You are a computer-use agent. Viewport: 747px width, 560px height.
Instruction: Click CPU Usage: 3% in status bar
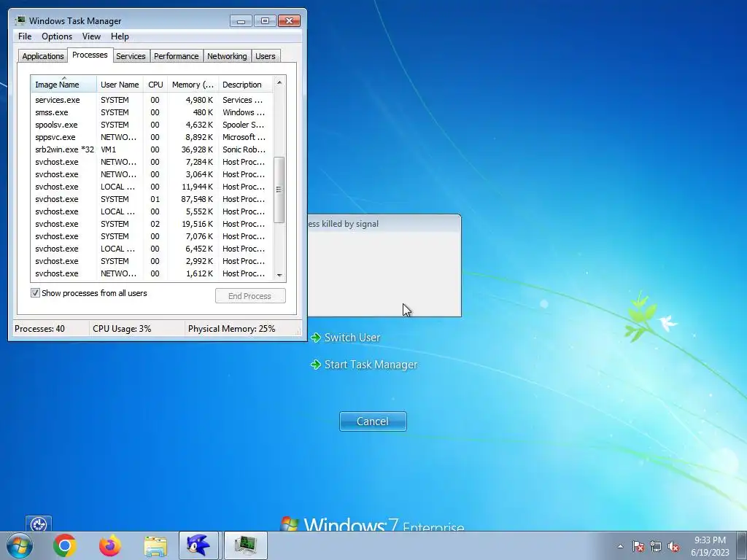pyautogui.click(x=122, y=329)
